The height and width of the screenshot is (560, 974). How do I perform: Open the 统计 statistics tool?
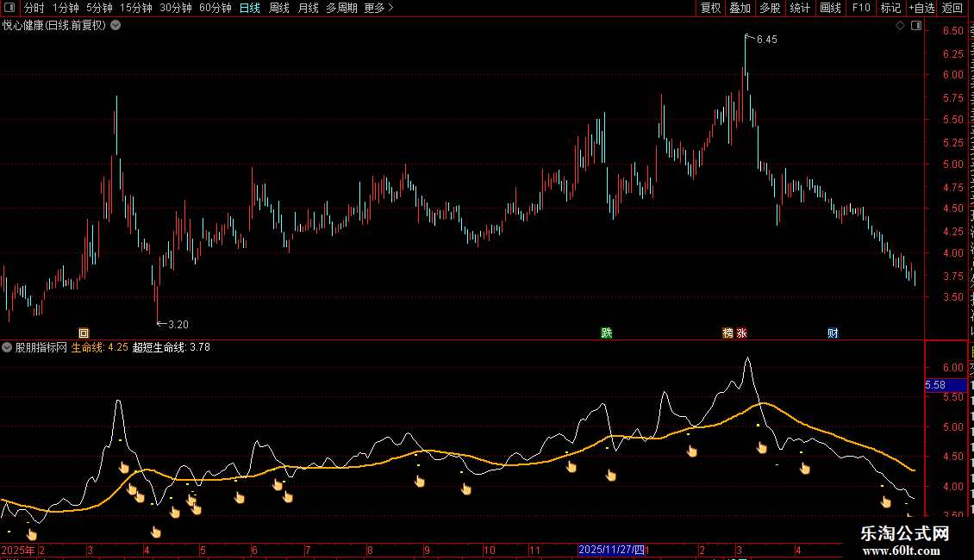(x=800, y=8)
